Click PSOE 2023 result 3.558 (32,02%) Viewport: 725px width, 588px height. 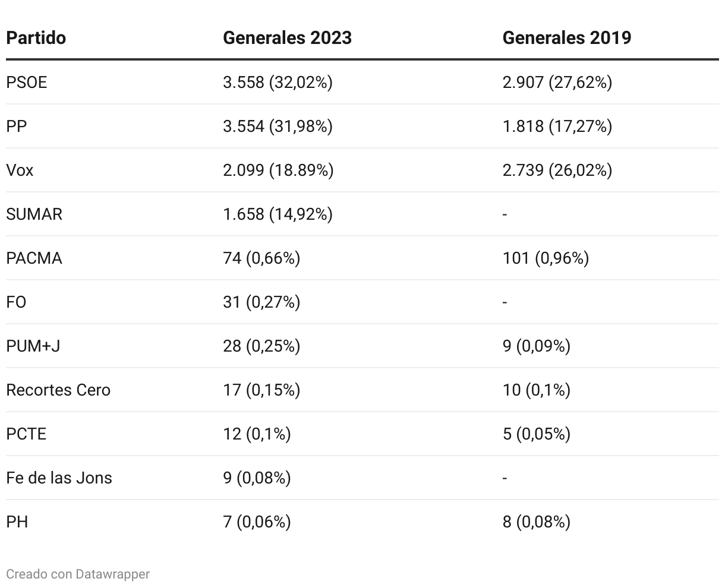tap(278, 83)
